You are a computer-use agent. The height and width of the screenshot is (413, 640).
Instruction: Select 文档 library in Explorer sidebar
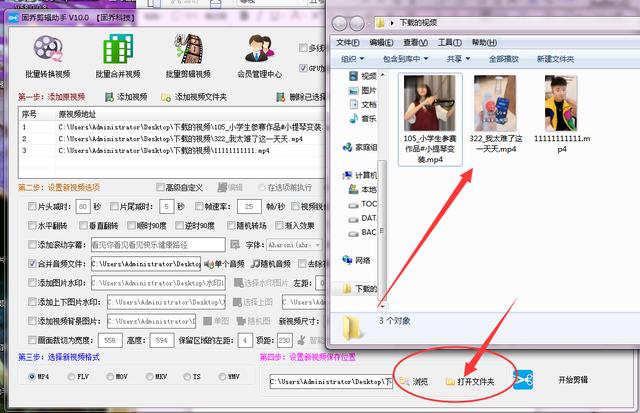coord(363,104)
